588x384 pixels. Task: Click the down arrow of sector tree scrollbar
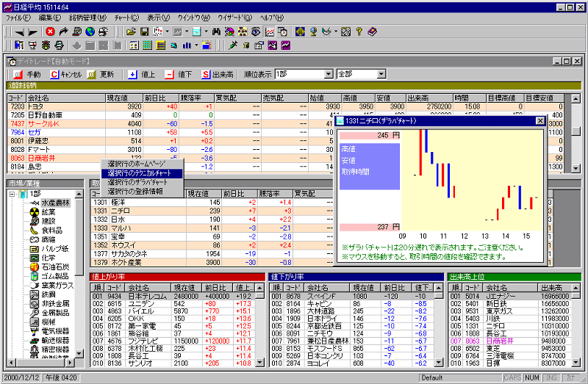[79, 353]
